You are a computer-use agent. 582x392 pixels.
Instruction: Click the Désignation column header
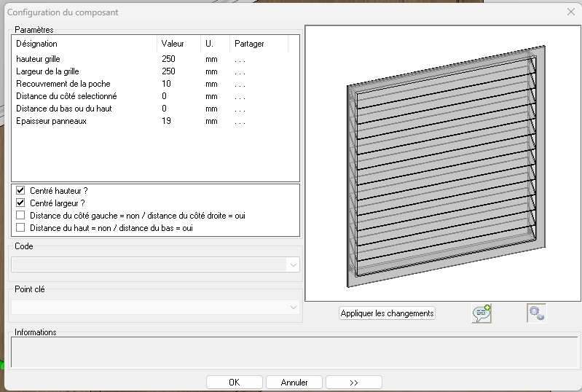84,44
